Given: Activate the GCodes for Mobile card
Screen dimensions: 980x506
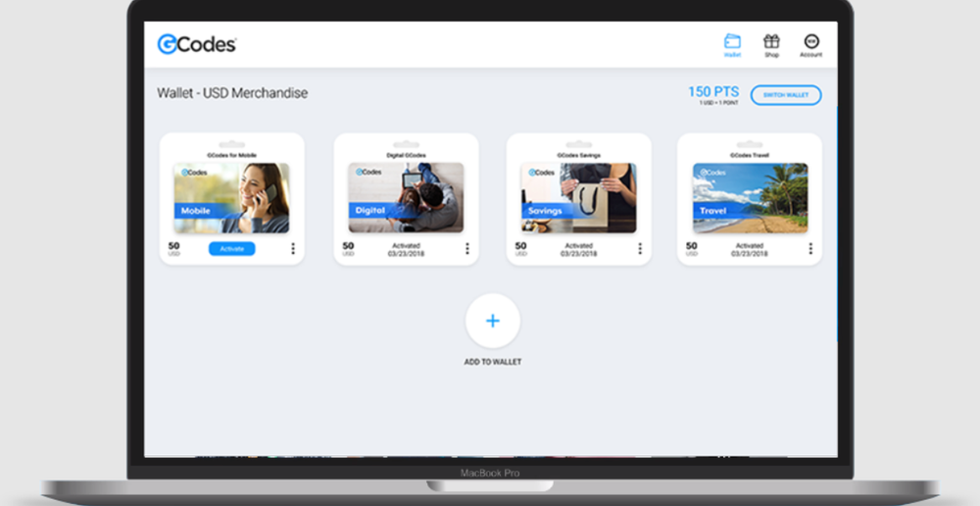Looking at the screenshot, I should (232, 249).
